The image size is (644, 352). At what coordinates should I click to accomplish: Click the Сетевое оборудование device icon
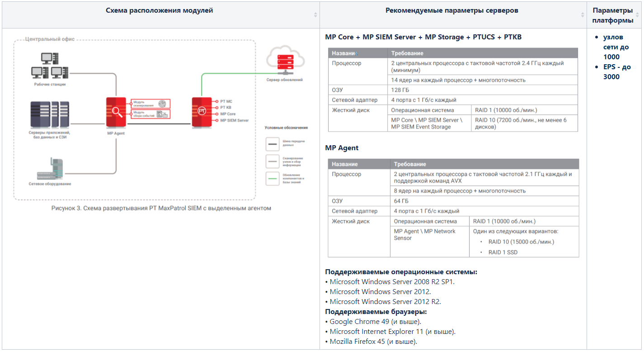[x=50, y=169]
